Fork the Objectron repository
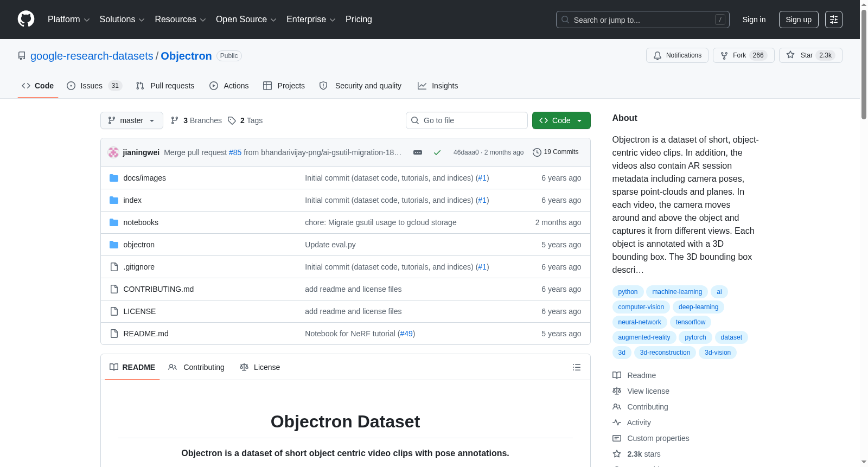Viewport: 868px width, 467px height. [743, 55]
